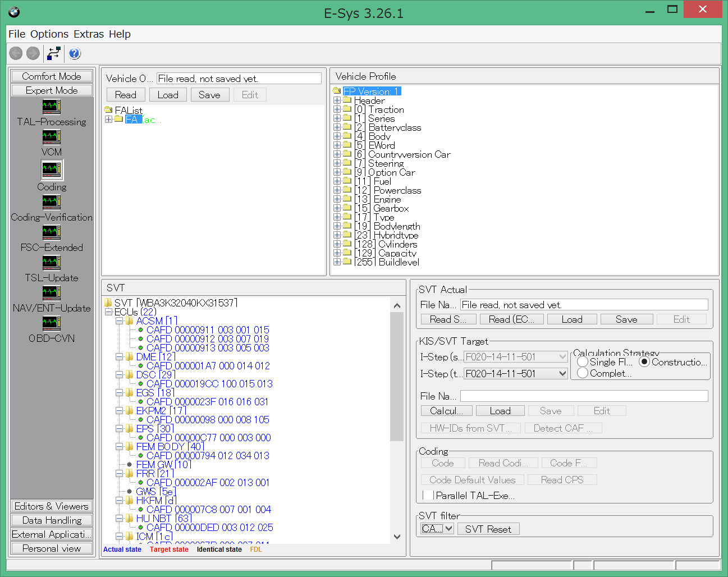Click the SVT tree scroll up arrow
This screenshot has height=577, width=728.
(x=397, y=305)
